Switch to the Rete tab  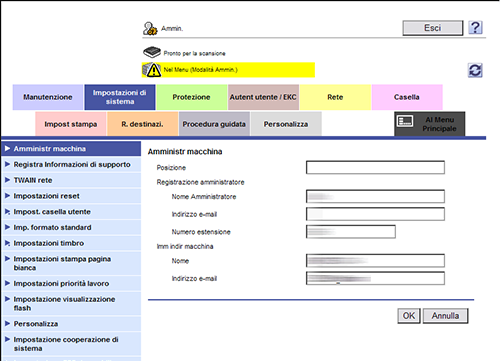(335, 97)
